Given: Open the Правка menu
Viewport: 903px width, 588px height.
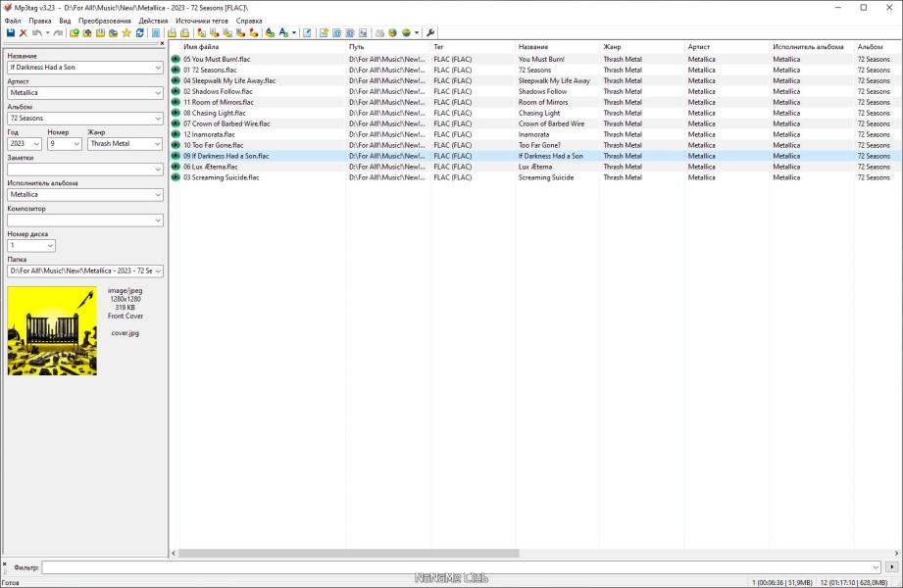Looking at the screenshot, I should pyautogui.click(x=40, y=21).
